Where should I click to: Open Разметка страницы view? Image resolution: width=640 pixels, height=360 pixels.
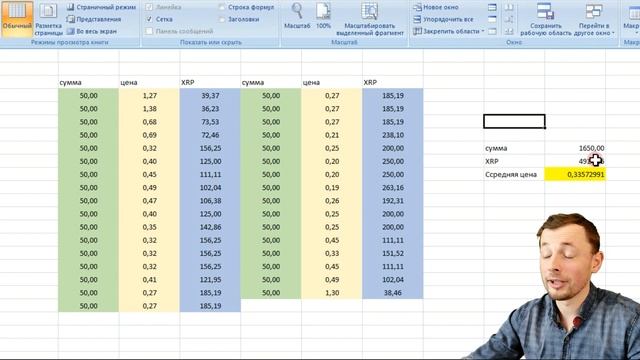pos(49,19)
